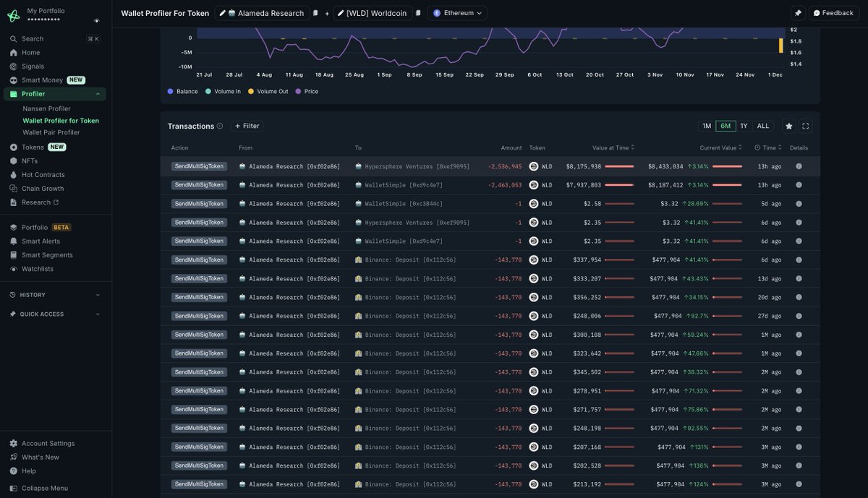Open NFTs in sidebar

30,161
